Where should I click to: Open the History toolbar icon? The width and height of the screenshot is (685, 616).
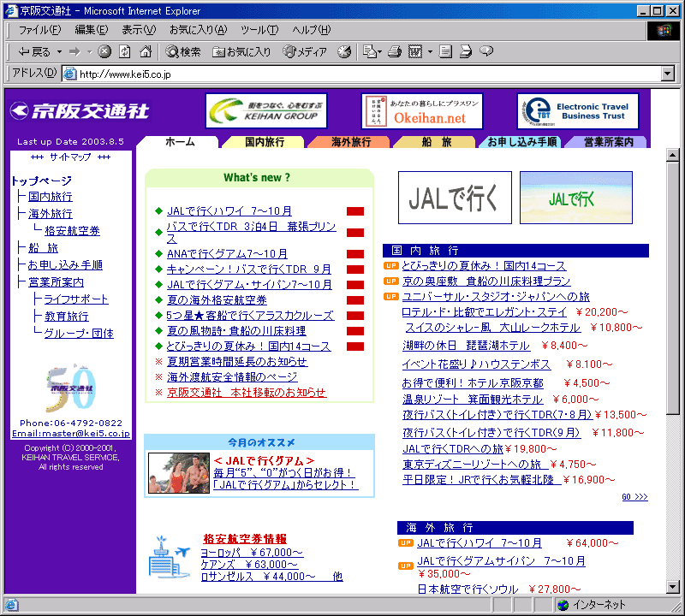click(x=344, y=51)
